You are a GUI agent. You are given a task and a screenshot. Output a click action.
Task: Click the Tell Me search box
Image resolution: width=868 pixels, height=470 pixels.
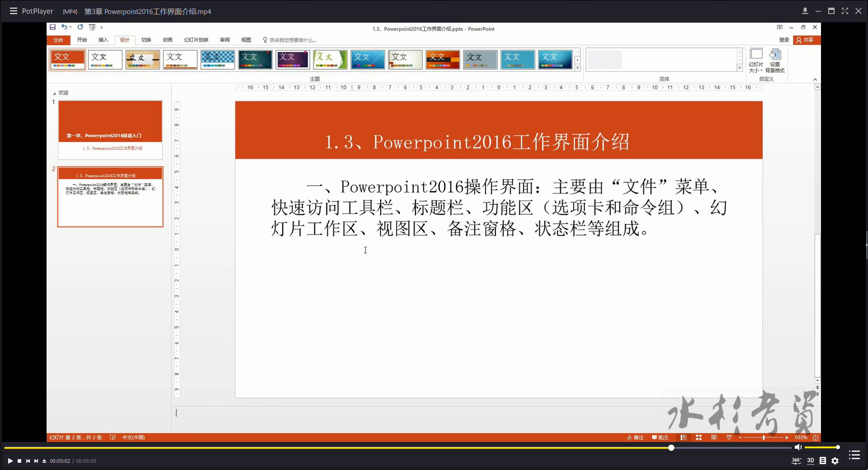pos(290,40)
